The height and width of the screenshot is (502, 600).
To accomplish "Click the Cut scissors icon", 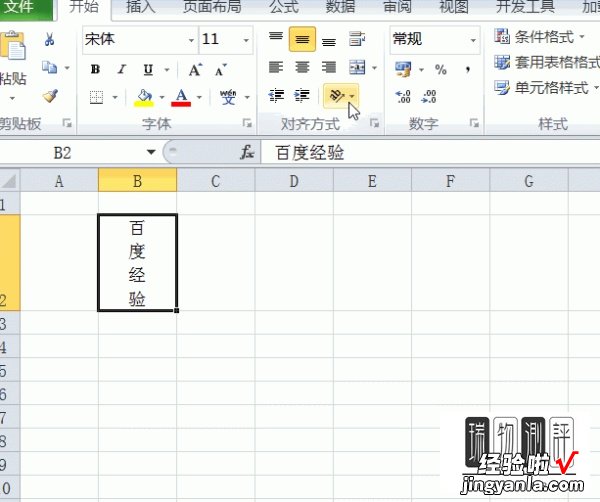I will coord(49,39).
